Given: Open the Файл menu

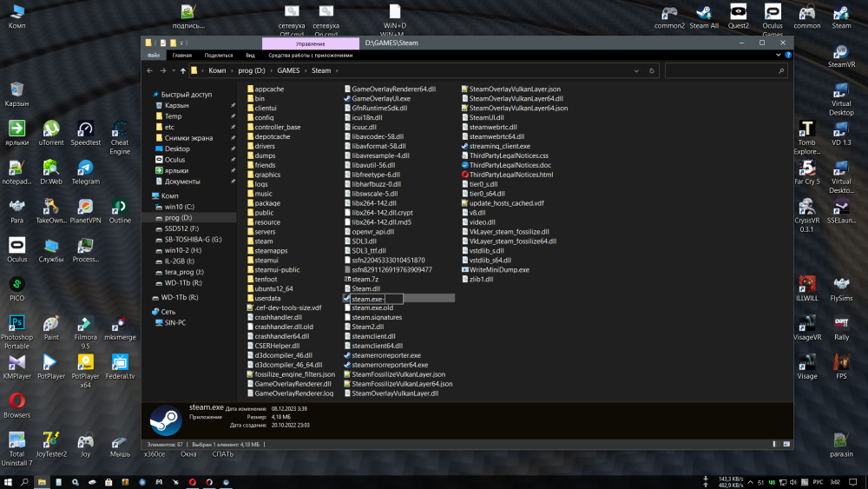Looking at the screenshot, I should [x=154, y=55].
